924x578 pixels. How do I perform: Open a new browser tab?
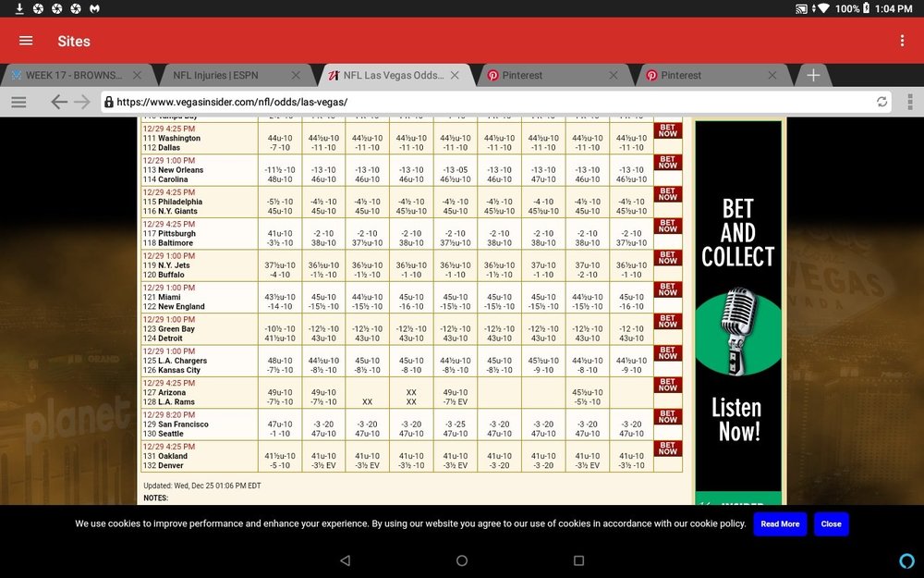point(813,75)
